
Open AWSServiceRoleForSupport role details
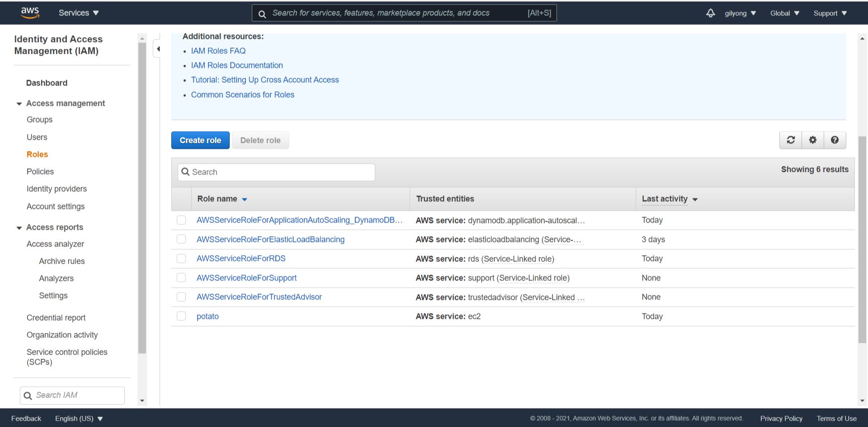(x=246, y=278)
